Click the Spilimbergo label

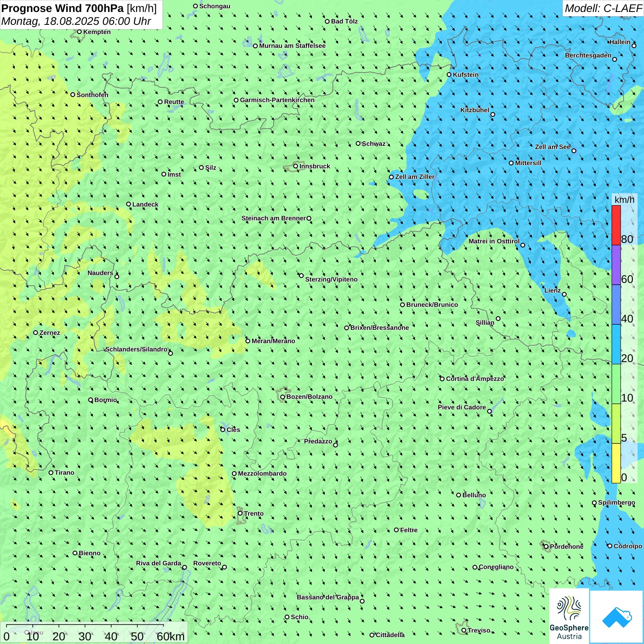(616, 502)
